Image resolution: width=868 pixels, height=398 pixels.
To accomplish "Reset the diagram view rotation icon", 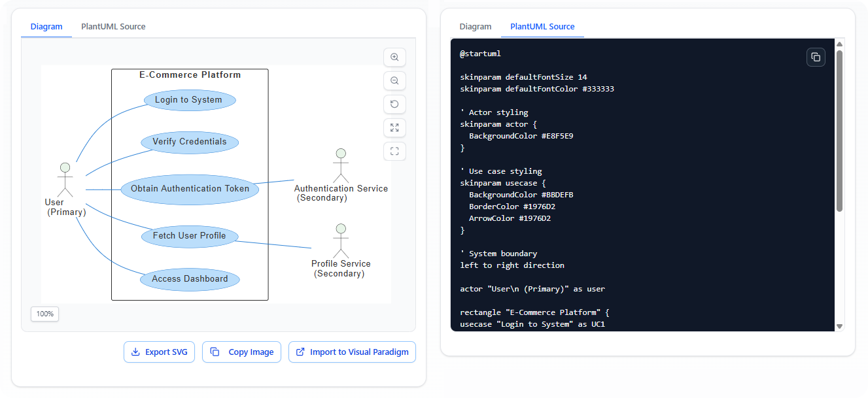I will (394, 105).
